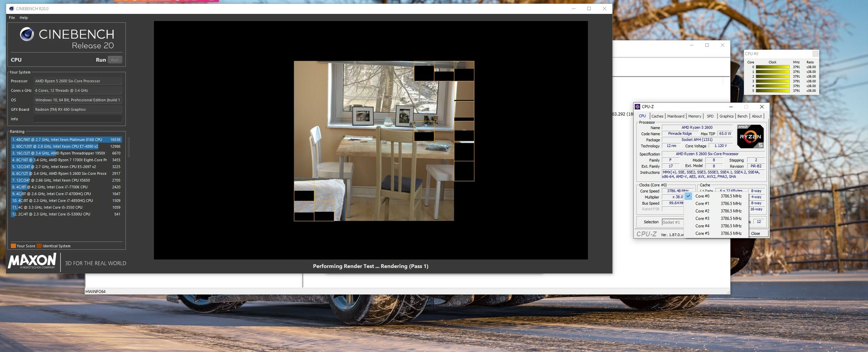The height and width of the screenshot is (352, 868).
Task: Click the HWiNFO64 status bar text
Action: [95, 291]
